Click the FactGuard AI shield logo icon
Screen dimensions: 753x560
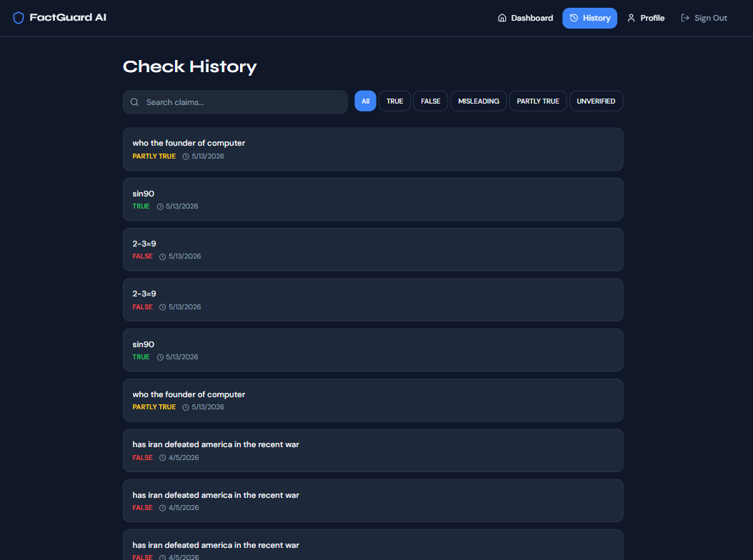point(19,18)
